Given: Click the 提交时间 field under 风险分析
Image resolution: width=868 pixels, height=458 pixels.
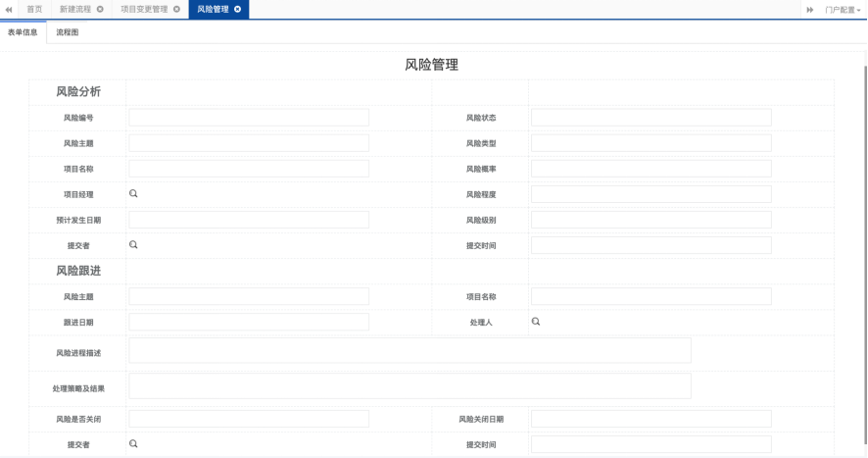Looking at the screenshot, I should click(651, 245).
